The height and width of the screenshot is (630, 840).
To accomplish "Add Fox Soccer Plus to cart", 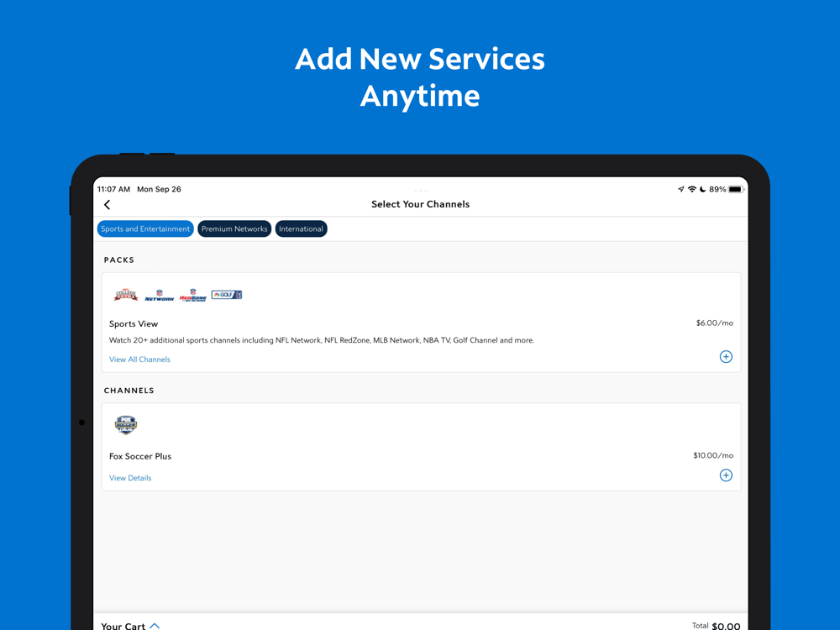I will click(x=726, y=475).
